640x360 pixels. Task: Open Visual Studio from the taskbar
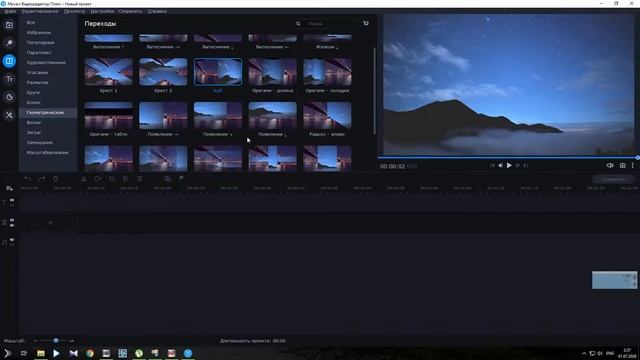point(73,353)
